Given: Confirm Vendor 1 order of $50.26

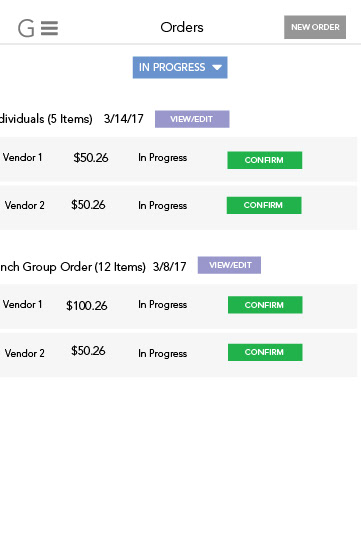Looking at the screenshot, I should [x=265, y=160].
